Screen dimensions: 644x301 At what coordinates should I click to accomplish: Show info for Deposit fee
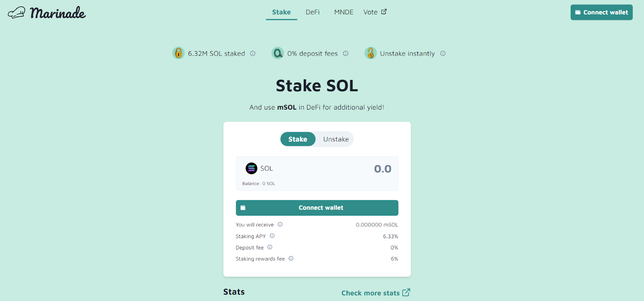pos(270,247)
